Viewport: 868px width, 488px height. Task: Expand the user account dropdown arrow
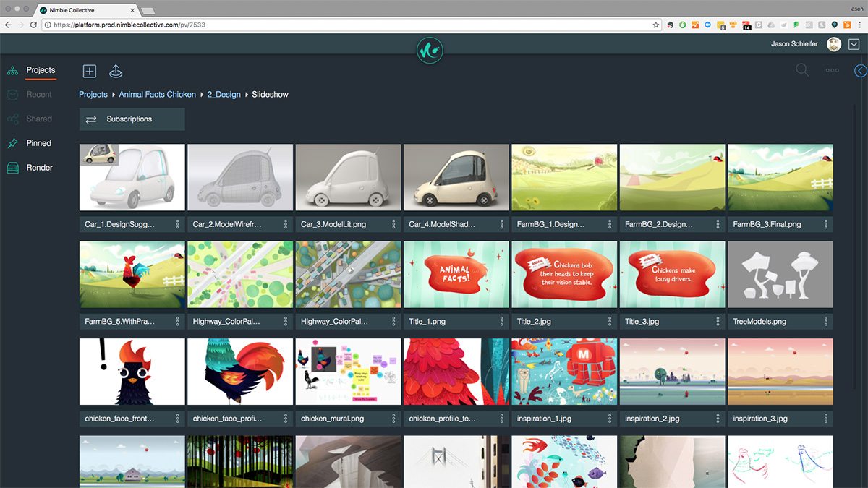853,44
